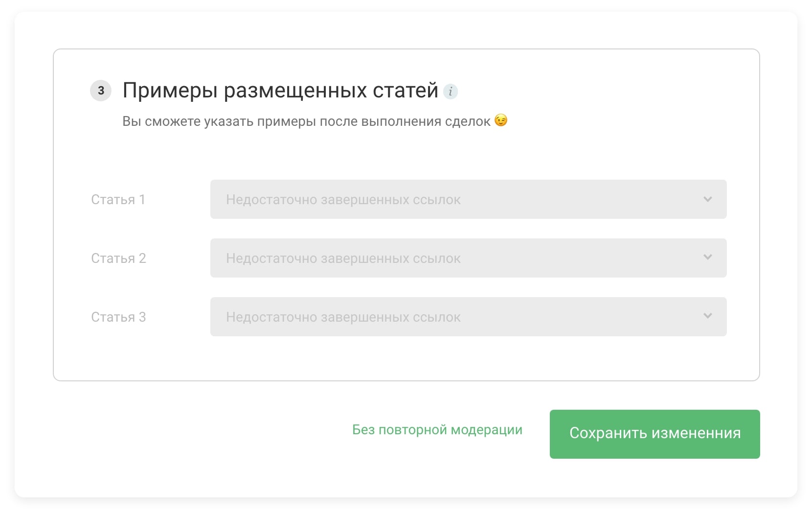Click the placeholder text inside Статья 2 field
812x515 pixels.
[343, 258]
